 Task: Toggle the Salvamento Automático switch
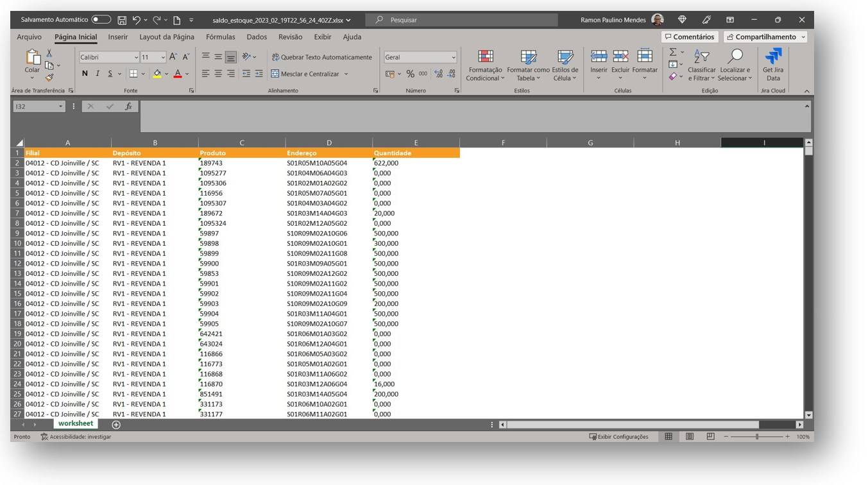pyautogui.click(x=101, y=20)
